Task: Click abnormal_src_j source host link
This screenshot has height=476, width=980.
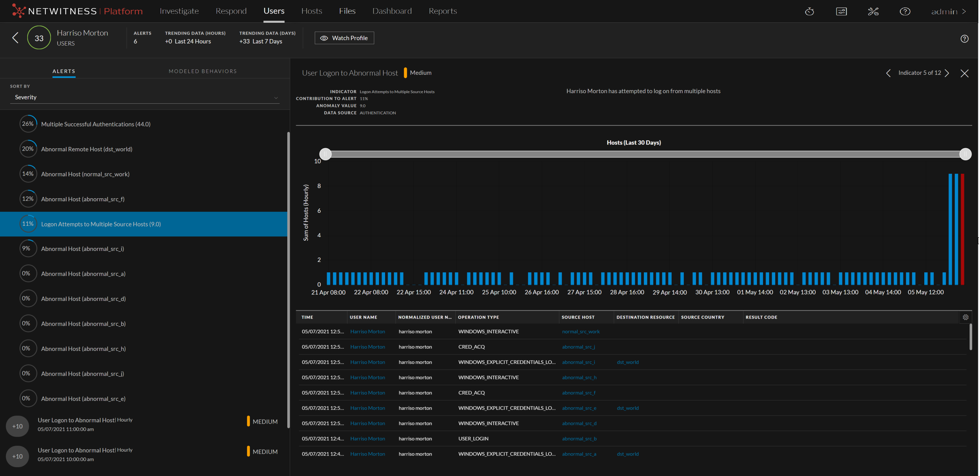Action: pos(578,347)
